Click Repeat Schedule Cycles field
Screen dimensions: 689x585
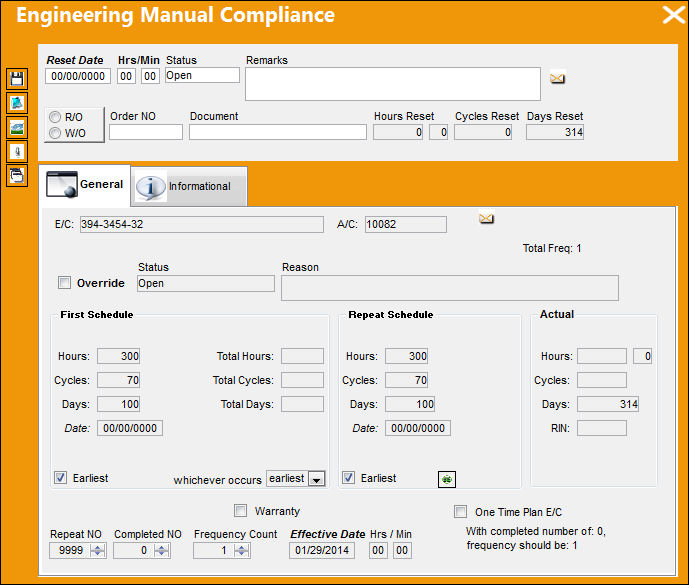pyautogui.click(x=406, y=380)
